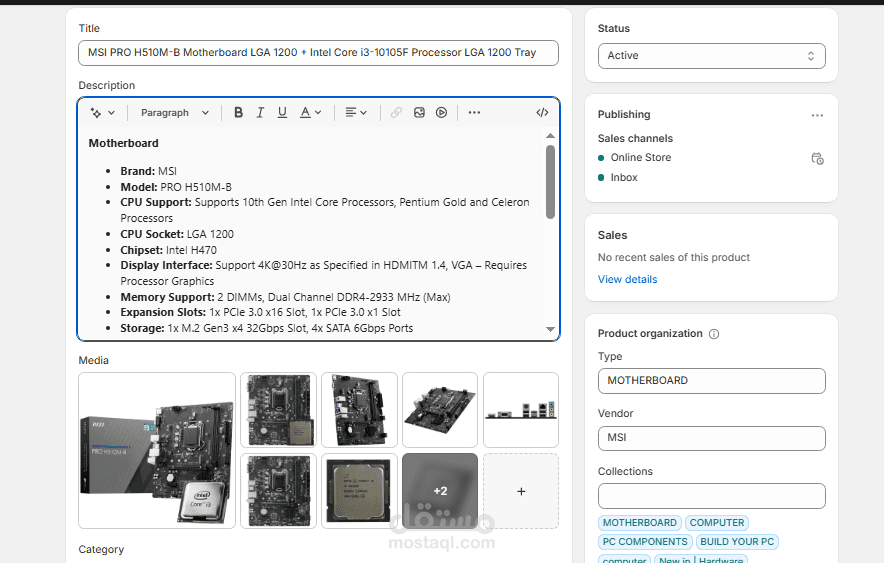The image size is (884, 563).
Task: Click the Online Store sales channel
Action: coord(640,158)
